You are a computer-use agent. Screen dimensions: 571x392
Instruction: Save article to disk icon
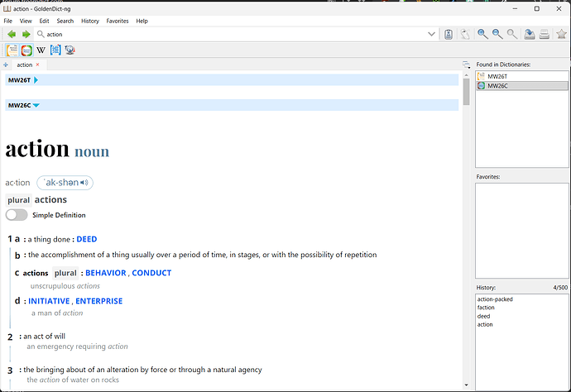529,34
